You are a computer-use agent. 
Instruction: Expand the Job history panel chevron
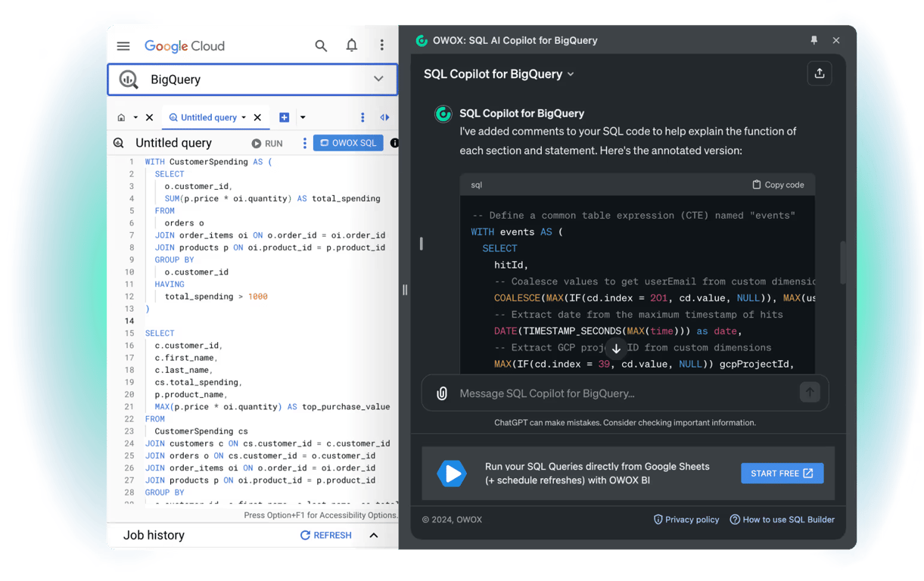click(x=374, y=535)
